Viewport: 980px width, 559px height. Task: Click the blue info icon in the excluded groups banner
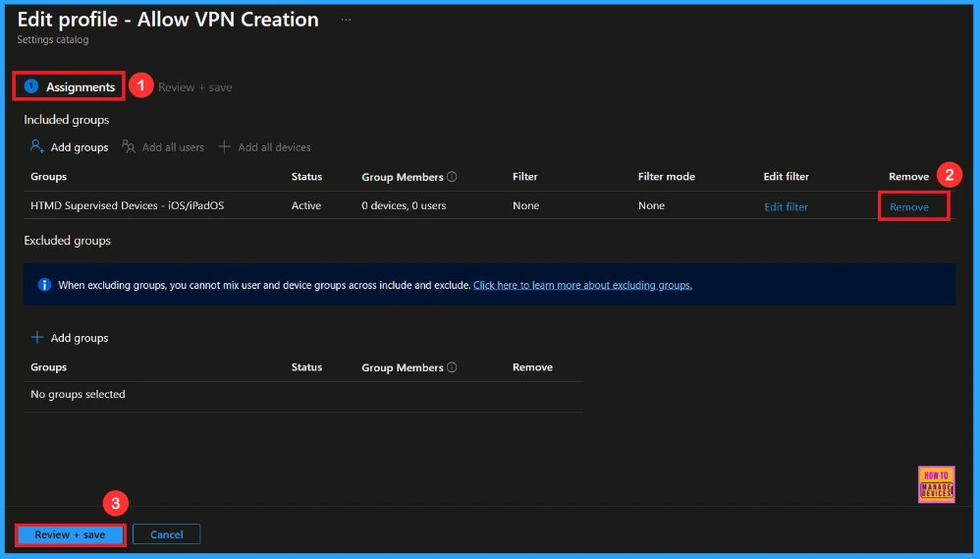[44, 285]
